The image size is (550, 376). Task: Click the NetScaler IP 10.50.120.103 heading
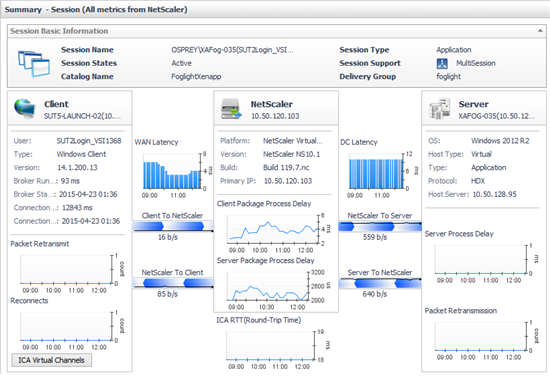[275, 116]
